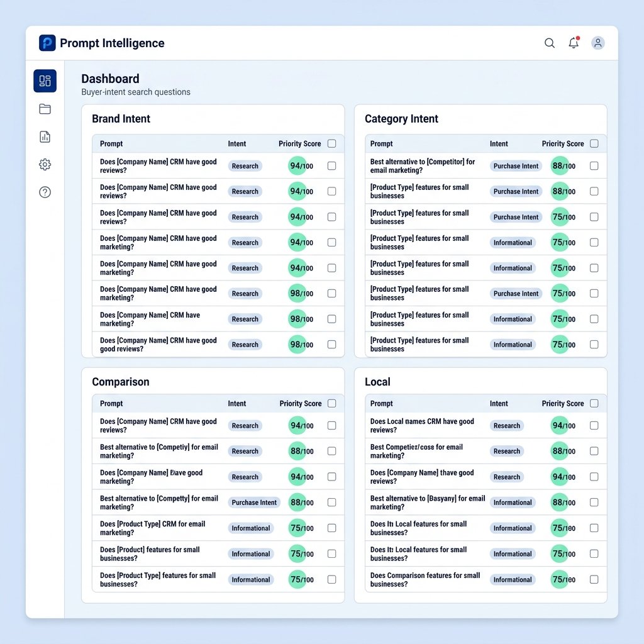
Task: Check Comparison '[Product Type] CRM for email' checkbox
Action: tap(332, 528)
